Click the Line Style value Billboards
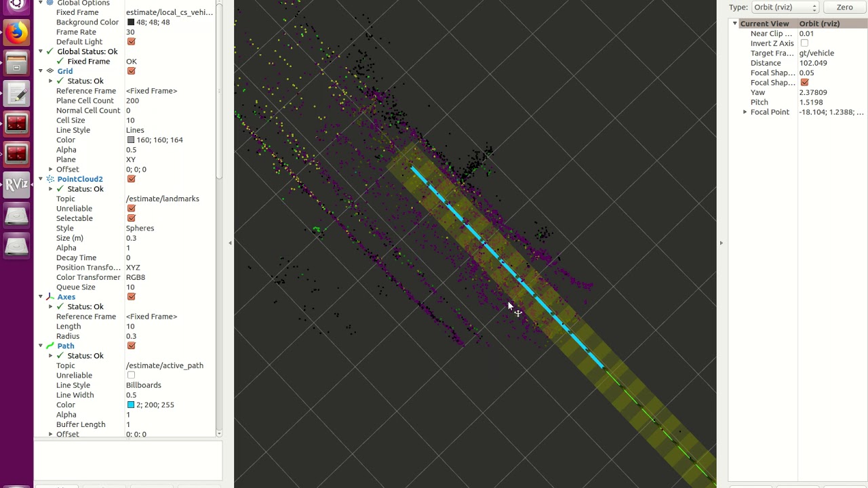The height and width of the screenshot is (488, 868). click(x=144, y=385)
